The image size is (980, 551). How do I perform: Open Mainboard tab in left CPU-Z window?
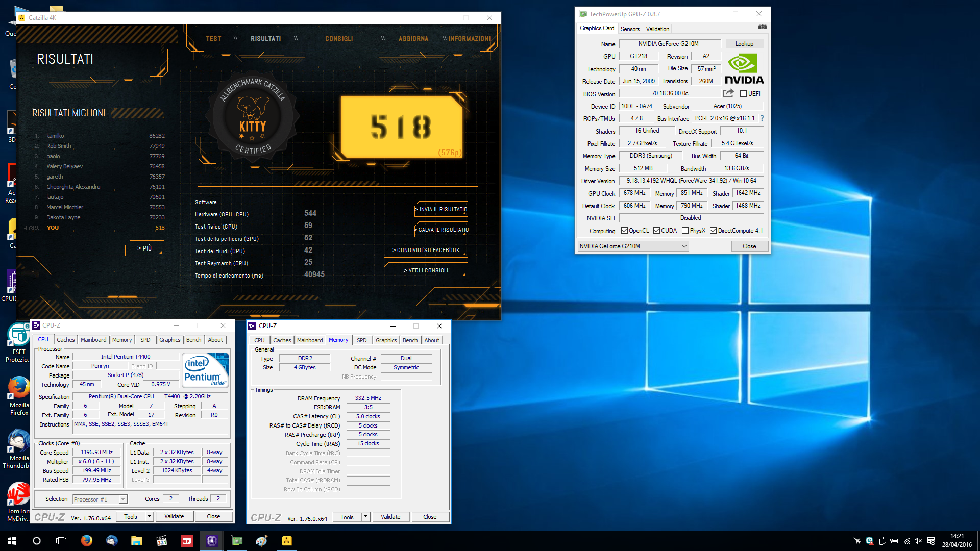93,340
